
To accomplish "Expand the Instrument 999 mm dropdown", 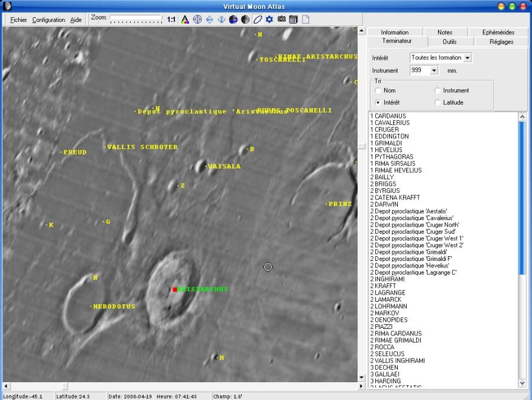I will (x=434, y=70).
